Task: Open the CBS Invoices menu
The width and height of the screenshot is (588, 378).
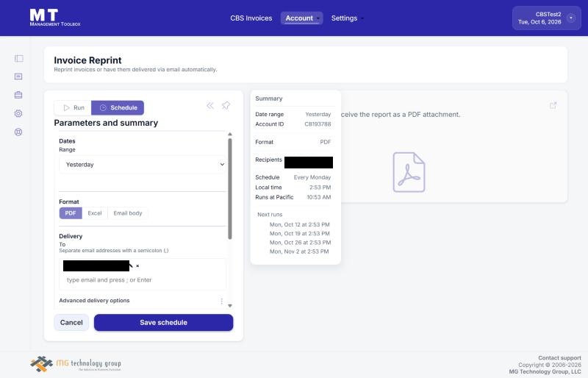Action: point(251,18)
